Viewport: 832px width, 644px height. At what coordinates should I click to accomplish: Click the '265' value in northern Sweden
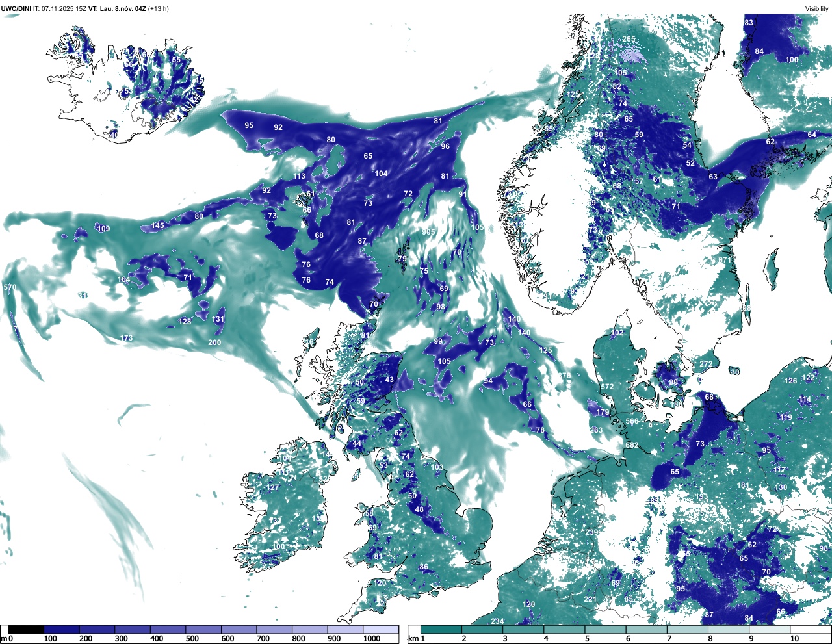click(x=629, y=39)
